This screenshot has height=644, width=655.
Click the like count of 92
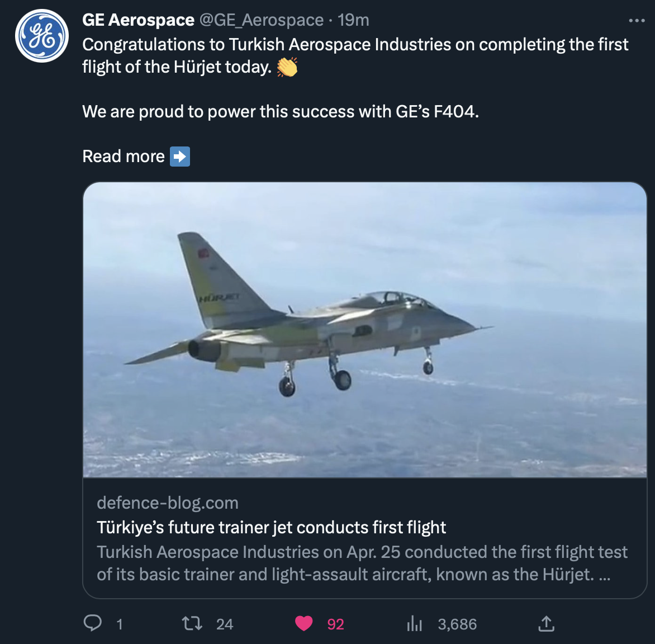pyautogui.click(x=335, y=624)
